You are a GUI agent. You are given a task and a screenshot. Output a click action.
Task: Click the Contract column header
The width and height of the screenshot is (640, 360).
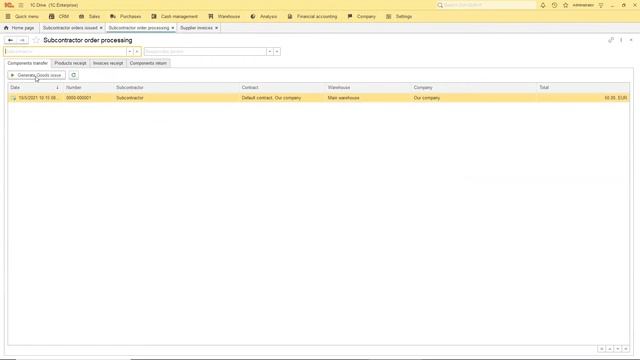[x=282, y=87]
